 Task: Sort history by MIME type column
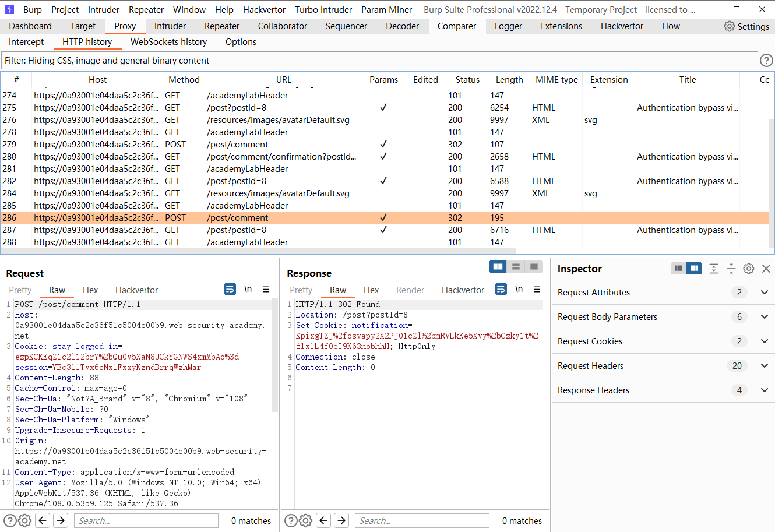click(556, 80)
